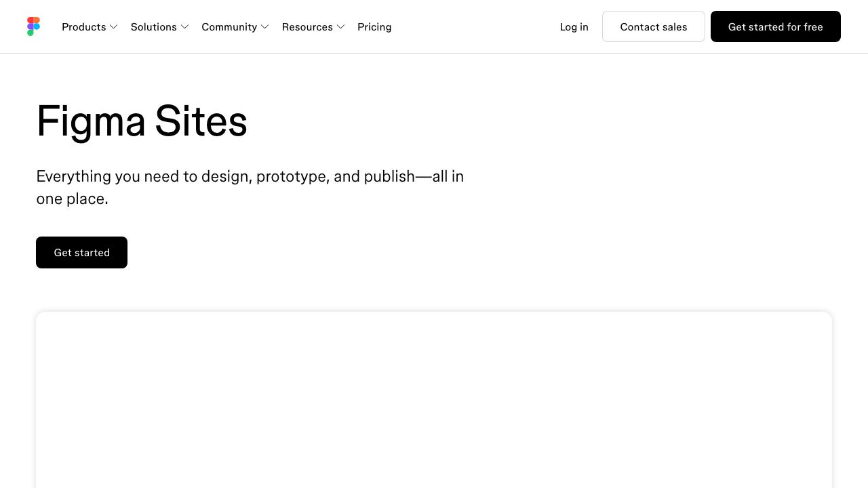This screenshot has height=488, width=868.
Task: Click the Figma logo icon
Action: tap(34, 26)
